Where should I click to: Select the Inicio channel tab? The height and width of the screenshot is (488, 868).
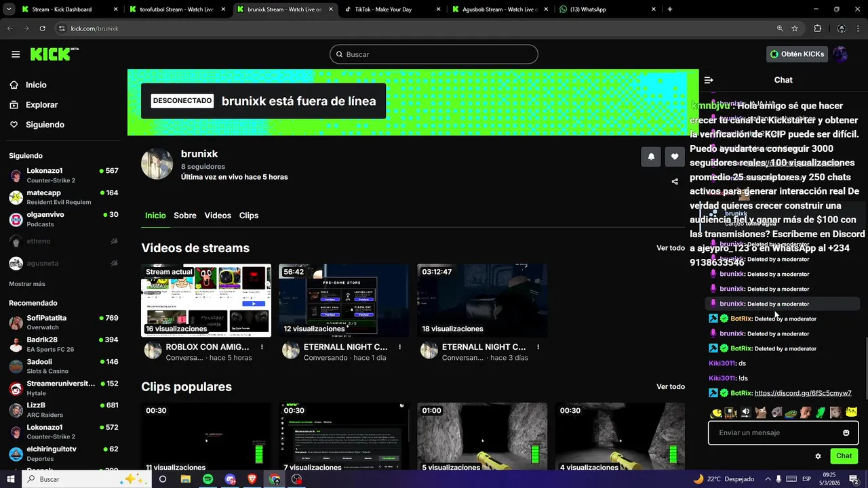tap(155, 216)
